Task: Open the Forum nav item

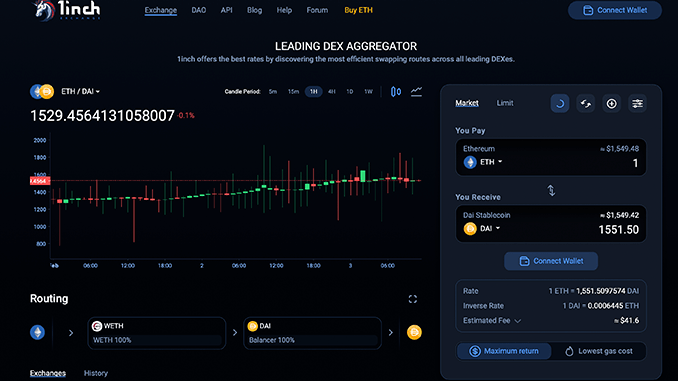Action: click(x=317, y=10)
